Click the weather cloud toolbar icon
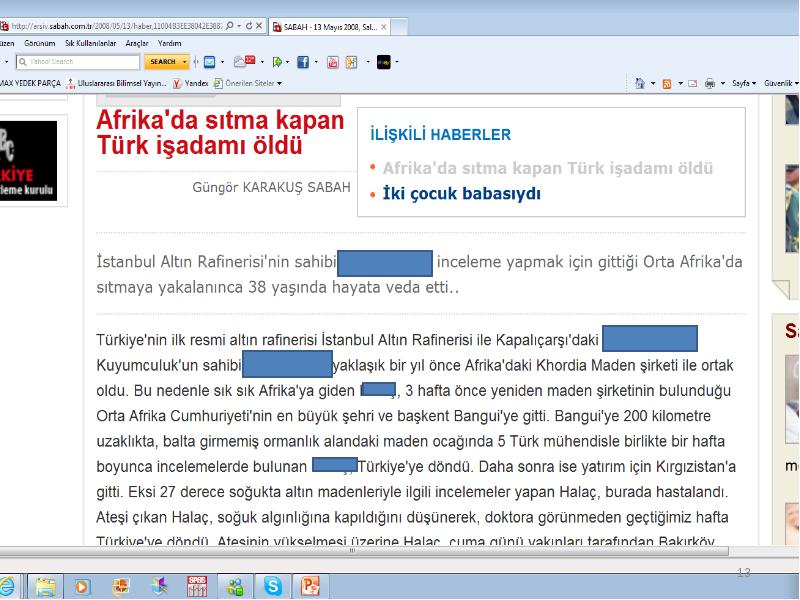Image resolution: width=800 pixels, height=600 pixels. pos(244,62)
